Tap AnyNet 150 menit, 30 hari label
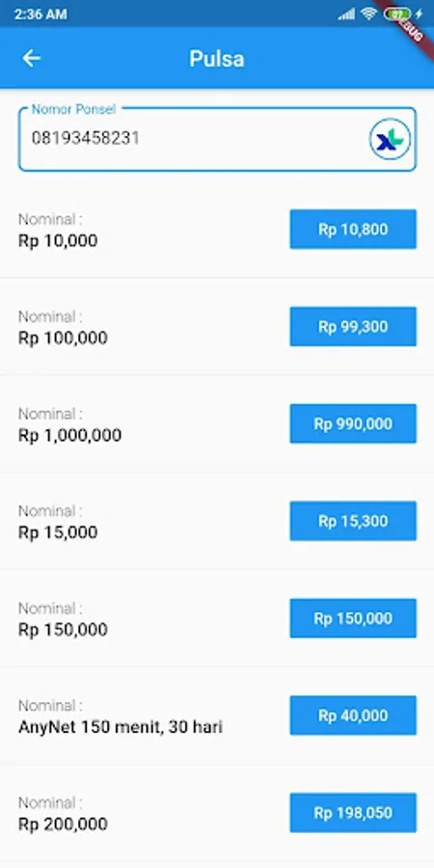 click(x=121, y=726)
